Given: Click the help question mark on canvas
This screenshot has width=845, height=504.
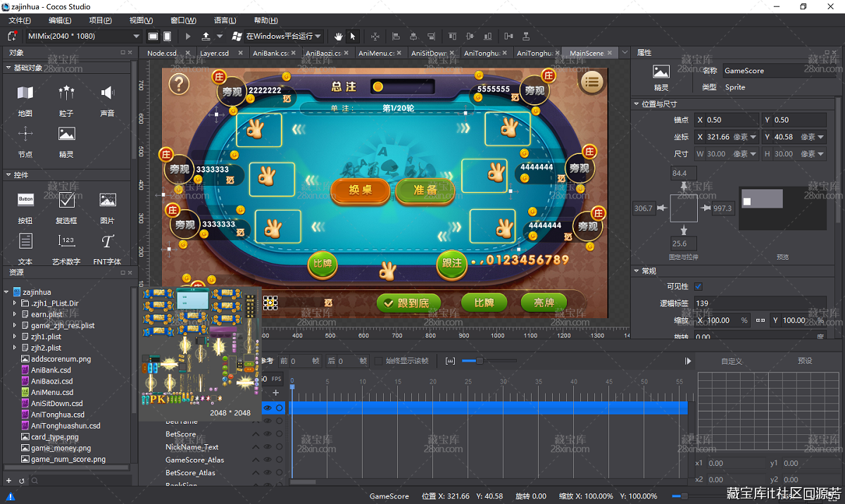Looking at the screenshot, I should point(180,84).
